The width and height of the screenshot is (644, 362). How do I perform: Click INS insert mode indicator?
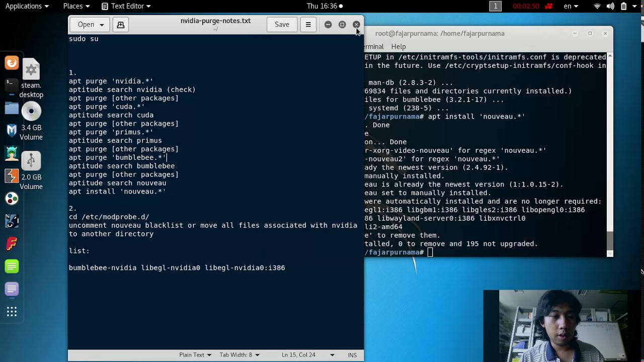tap(352, 355)
